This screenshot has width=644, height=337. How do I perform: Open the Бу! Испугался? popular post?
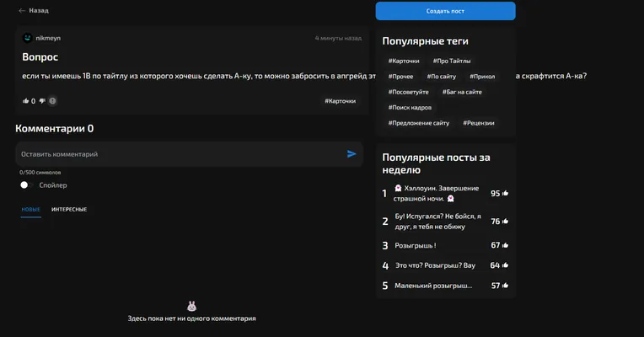tap(437, 222)
